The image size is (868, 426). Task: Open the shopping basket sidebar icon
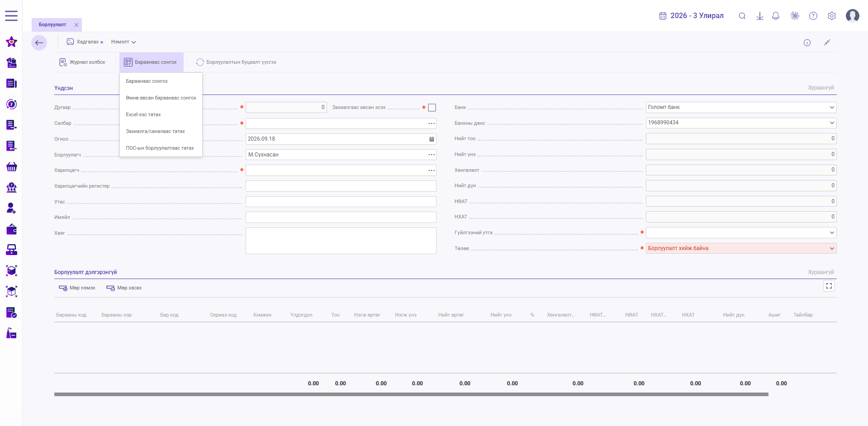tap(12, 167)
